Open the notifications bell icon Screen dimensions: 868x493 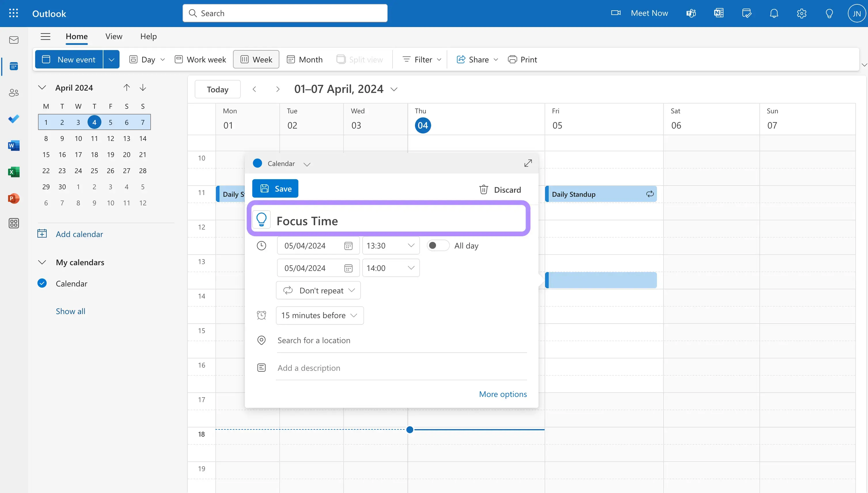pyautogui.click(x=774, y=13)
